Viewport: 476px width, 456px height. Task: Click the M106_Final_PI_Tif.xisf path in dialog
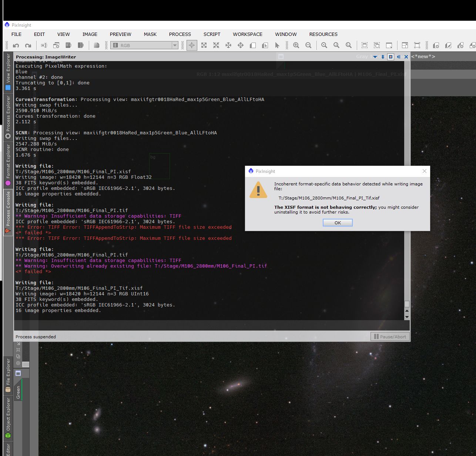point(329,198)
